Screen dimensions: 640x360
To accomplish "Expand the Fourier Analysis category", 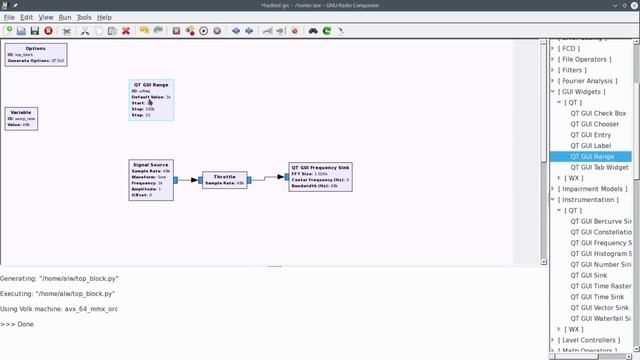I will pyautogui.click(x=553, y=81).
